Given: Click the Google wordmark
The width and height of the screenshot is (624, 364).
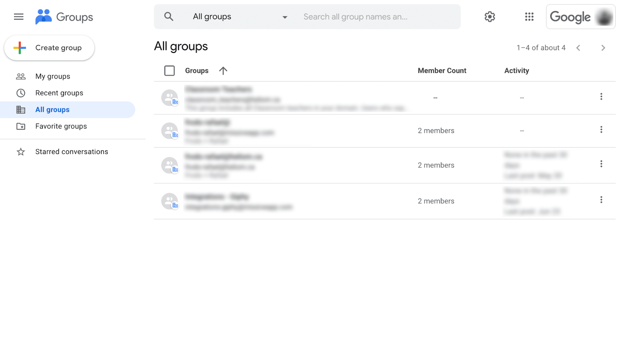Looking at the screenshot, I should click(x=570, y=17).
